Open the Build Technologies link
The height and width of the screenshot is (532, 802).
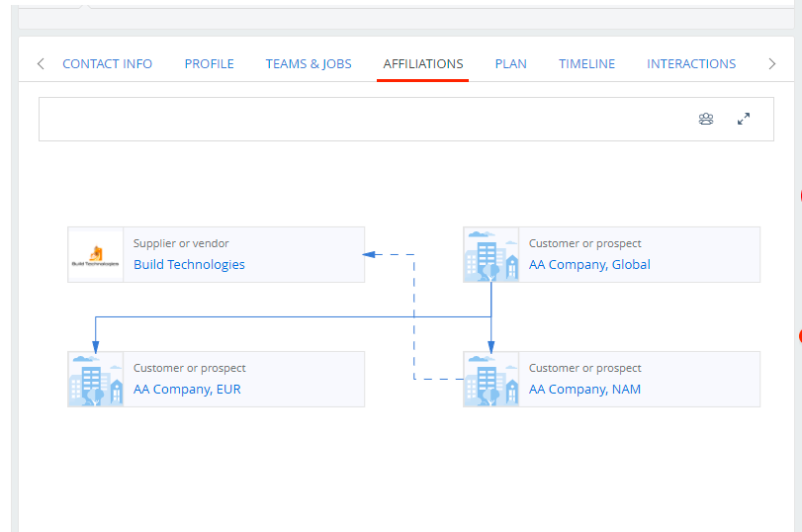tap(189, 265)
